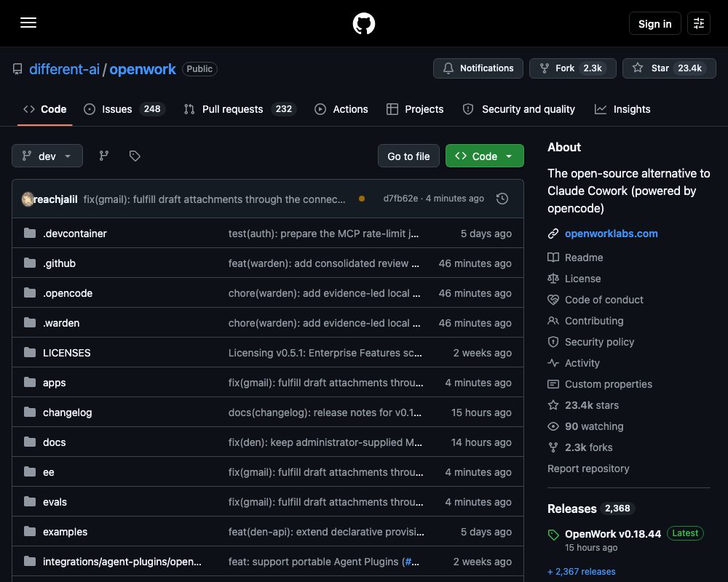Open the Security and quality tab

click(x=518, y=109)
